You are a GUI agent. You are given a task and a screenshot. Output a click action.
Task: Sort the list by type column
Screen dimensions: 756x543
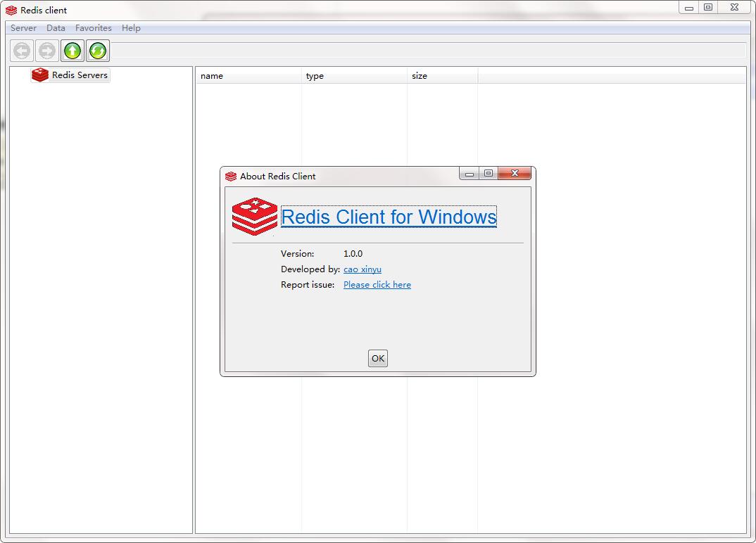click(x=354, y=76)
